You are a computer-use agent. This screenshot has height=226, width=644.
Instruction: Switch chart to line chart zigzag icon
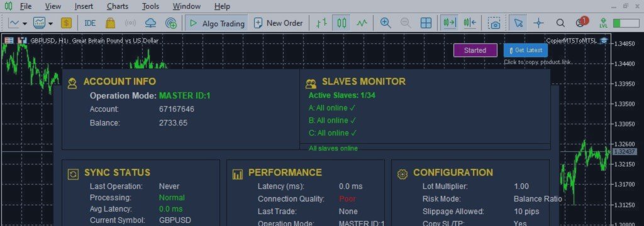(362, 23)
